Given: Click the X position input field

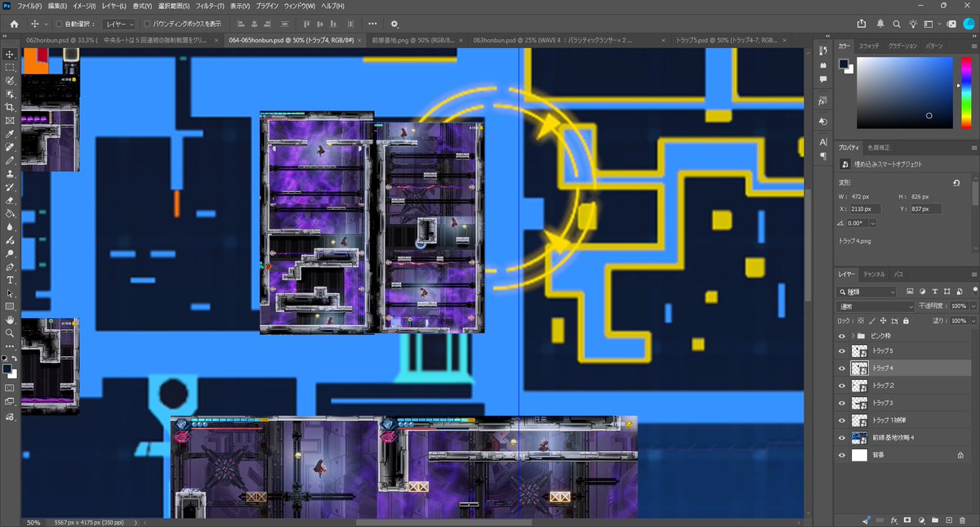Looking at the screenshot, I should click(x=866, y=209).
